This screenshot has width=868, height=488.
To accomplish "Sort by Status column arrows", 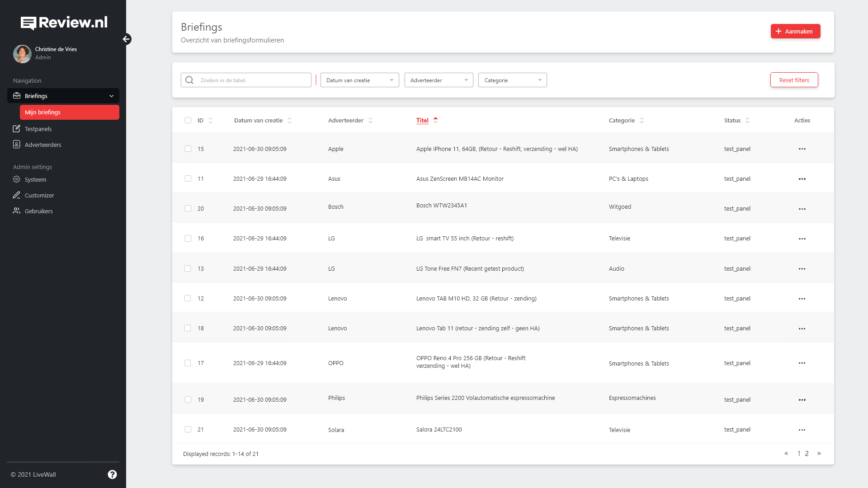I will [747, 120].
